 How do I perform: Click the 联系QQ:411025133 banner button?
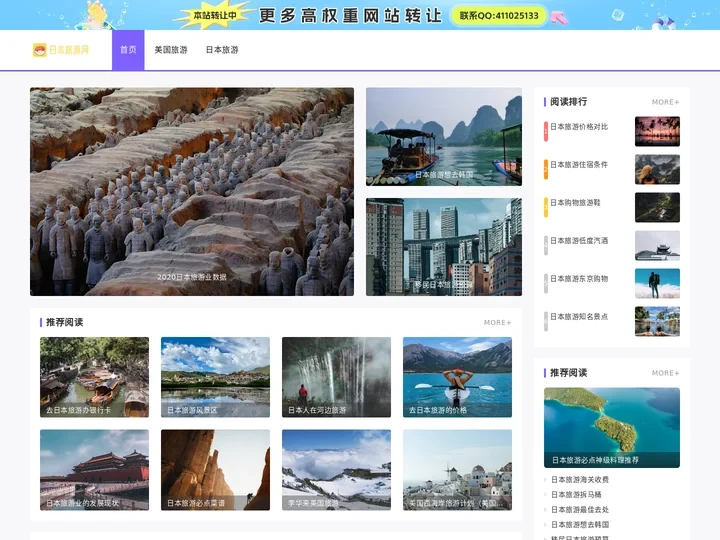click(x=499, y=16)
